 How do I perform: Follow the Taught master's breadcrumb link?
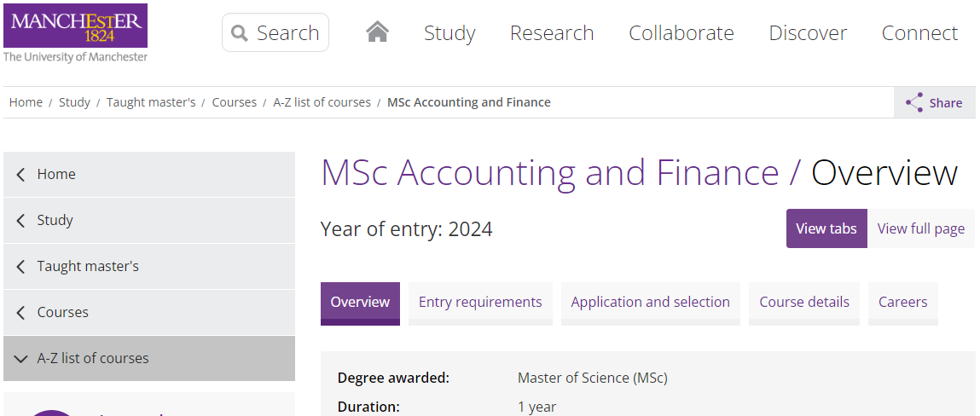(x=151, y=102)
